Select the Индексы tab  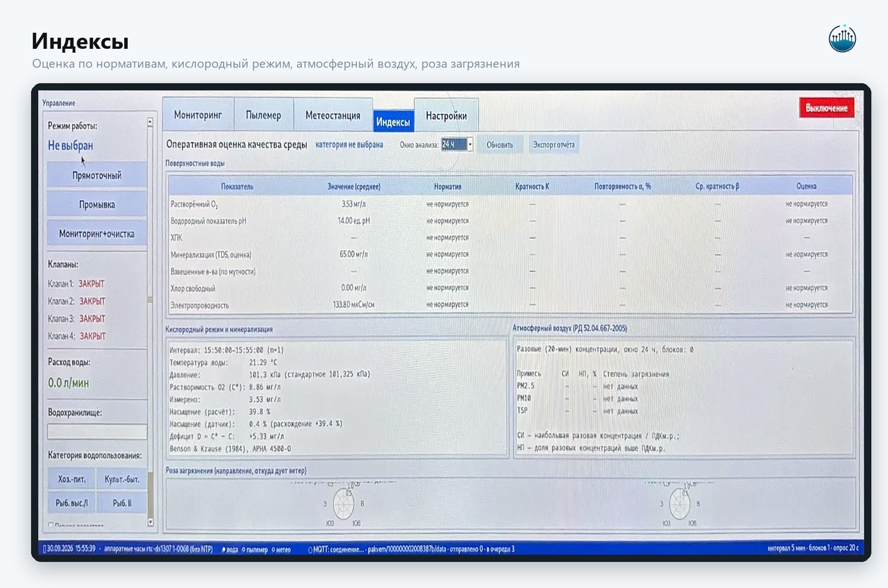pos(393,121)
